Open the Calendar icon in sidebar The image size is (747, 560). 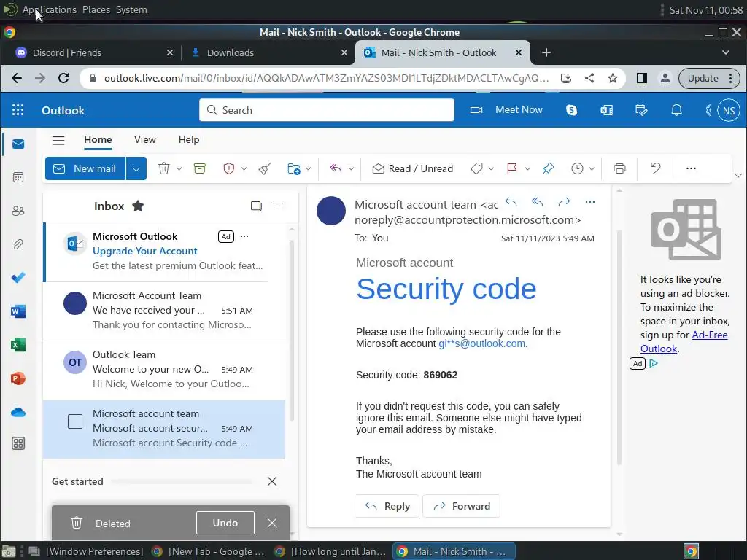click(18, 178)
